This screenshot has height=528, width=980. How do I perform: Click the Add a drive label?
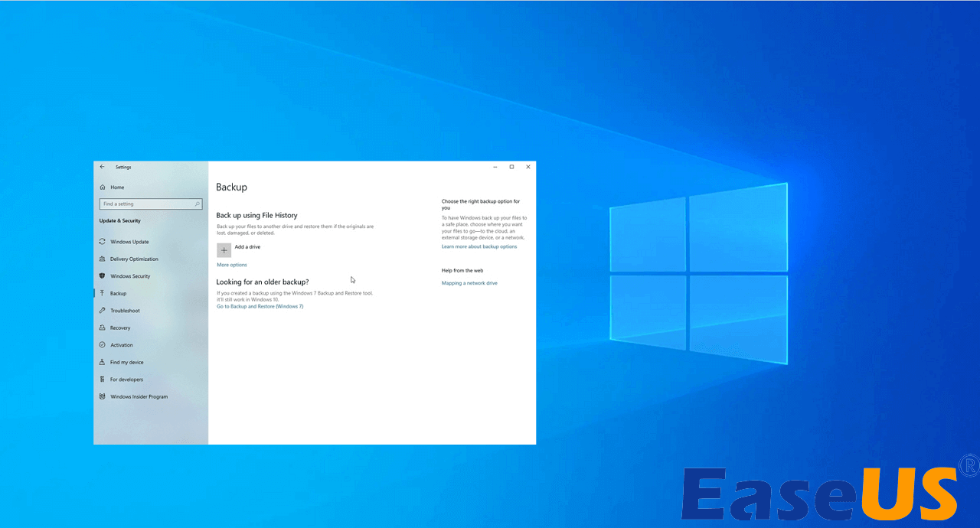247,247
